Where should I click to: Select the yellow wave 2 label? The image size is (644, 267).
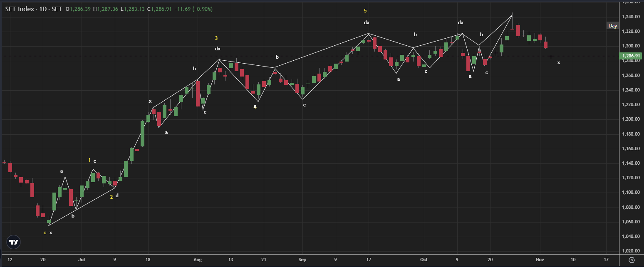(x=111, y=197)
